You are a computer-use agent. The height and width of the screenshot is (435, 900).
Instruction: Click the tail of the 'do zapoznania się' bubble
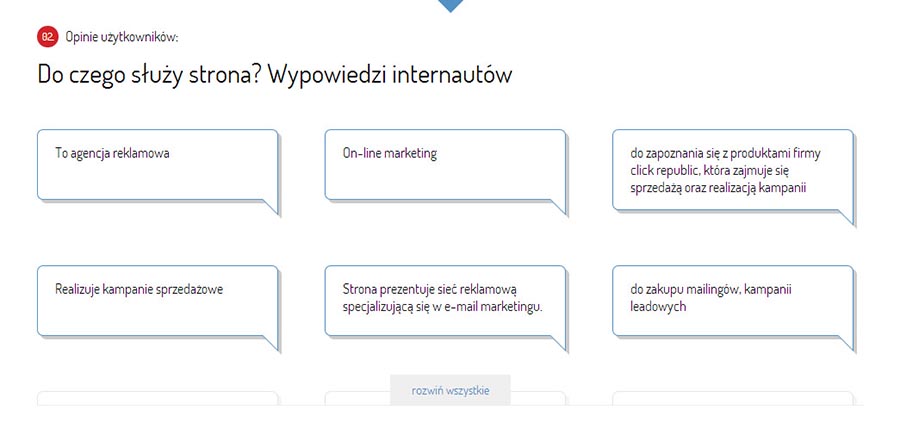click(x=845, y=217)
